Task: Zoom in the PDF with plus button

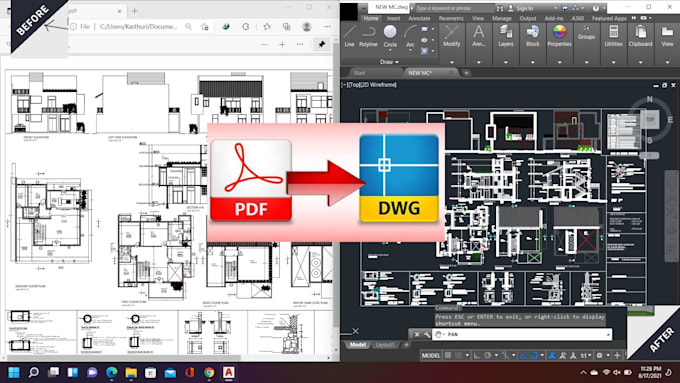Action: coord(282,44)
